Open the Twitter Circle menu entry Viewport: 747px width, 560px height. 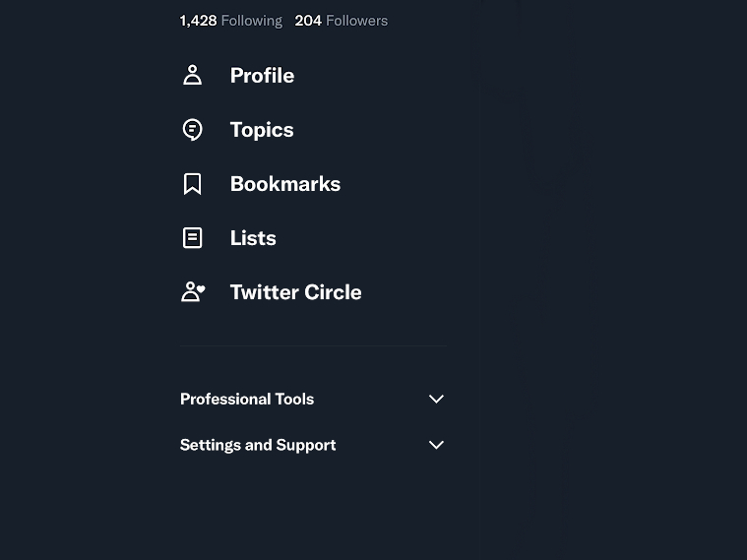295,292
